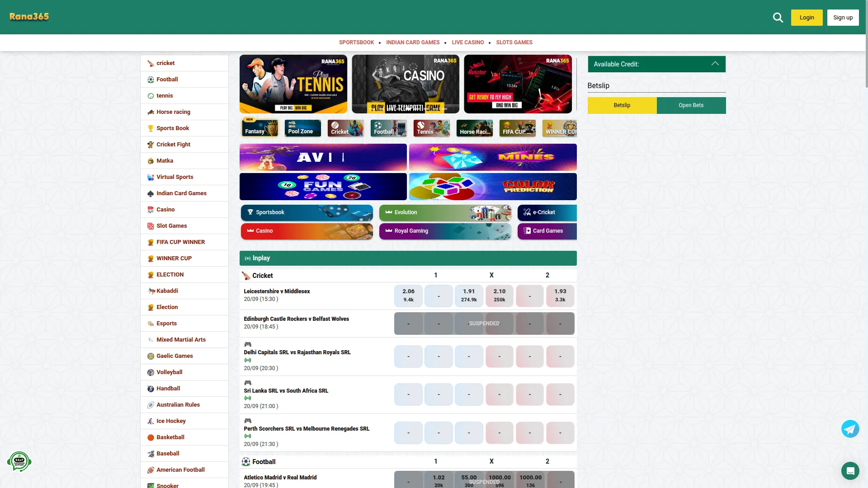Open Delhi Capitals SRL vs Rajasthan Royals SRL

pyautogui.click(x=297, y=352)
